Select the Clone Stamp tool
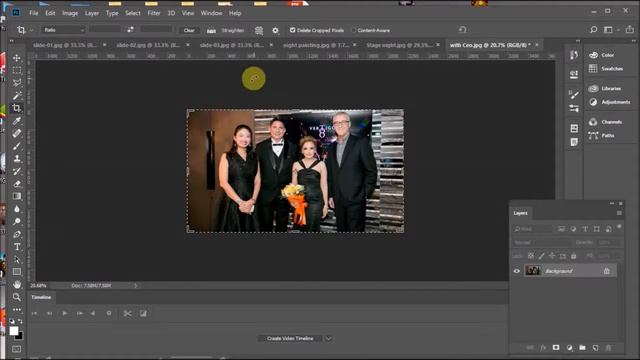This screenshot has height=360, width=640. [x=17, y=158]
